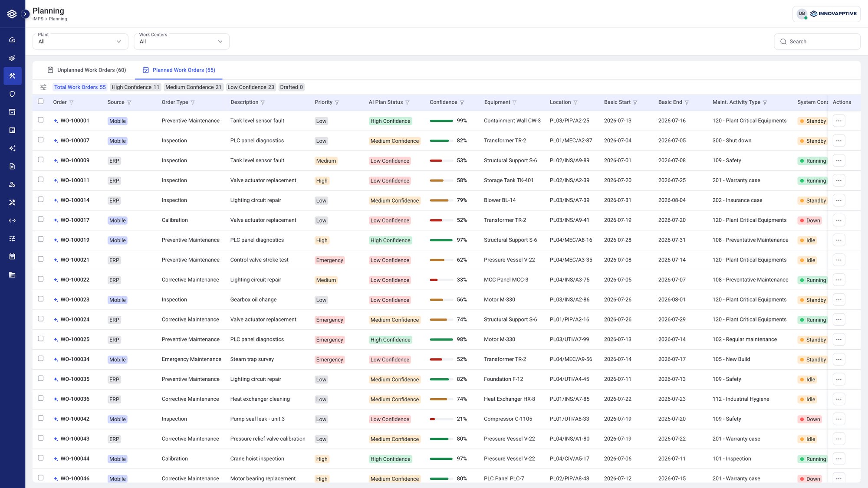Filter the Source column
The image size is (868, 488).
[x=129, y=102]
